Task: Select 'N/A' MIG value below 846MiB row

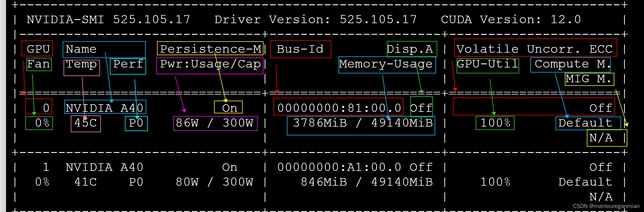Action: coord(601,197)
